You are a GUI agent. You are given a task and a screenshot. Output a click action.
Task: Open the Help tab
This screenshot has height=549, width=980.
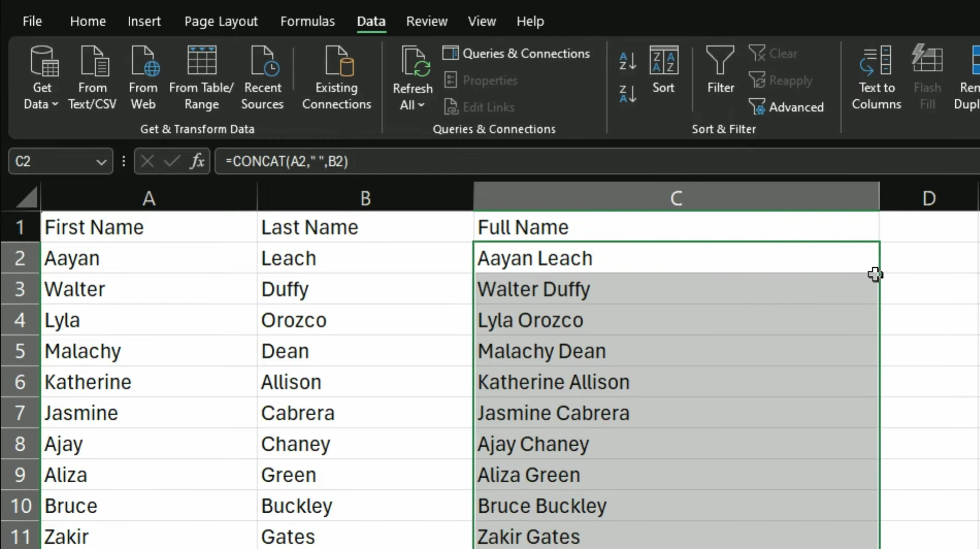pos(530,21)
